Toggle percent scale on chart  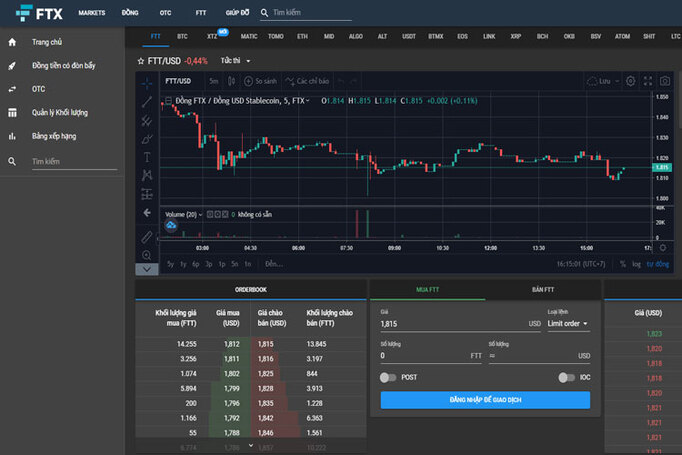[x=623, y=264]
